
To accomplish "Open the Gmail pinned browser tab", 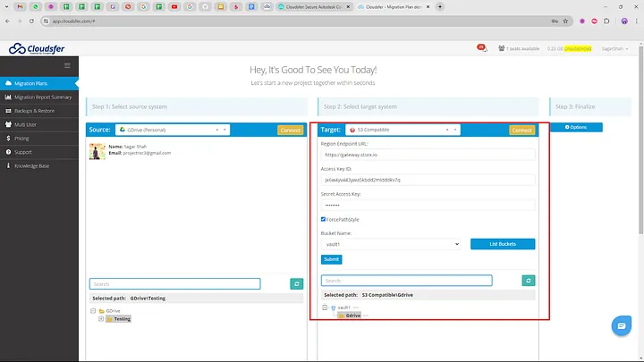I will (20, 7).
